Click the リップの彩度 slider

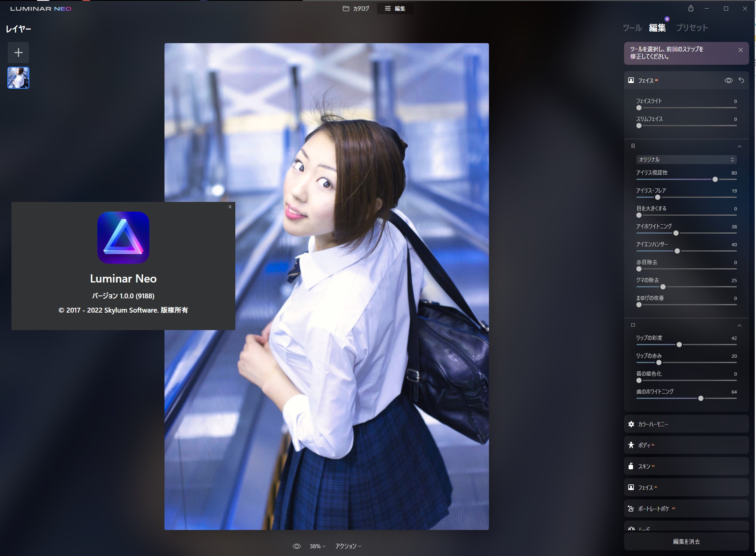click(686, 345)
